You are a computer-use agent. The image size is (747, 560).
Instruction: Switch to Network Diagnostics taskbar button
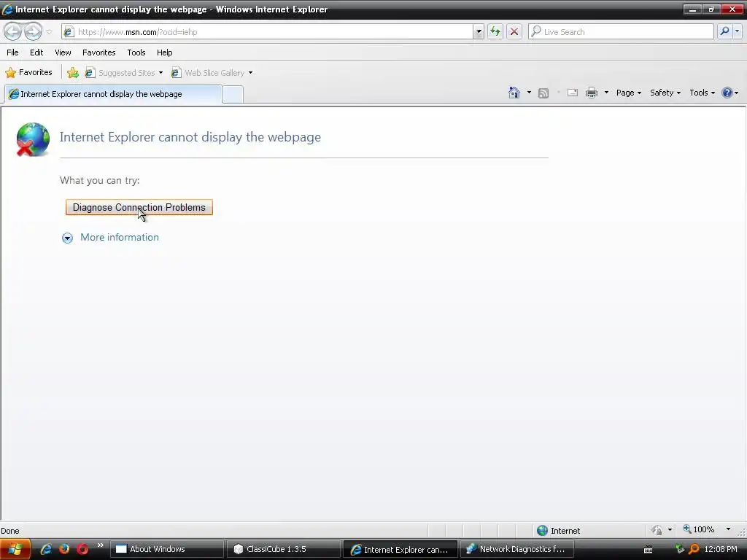click(x=517, y=549)
